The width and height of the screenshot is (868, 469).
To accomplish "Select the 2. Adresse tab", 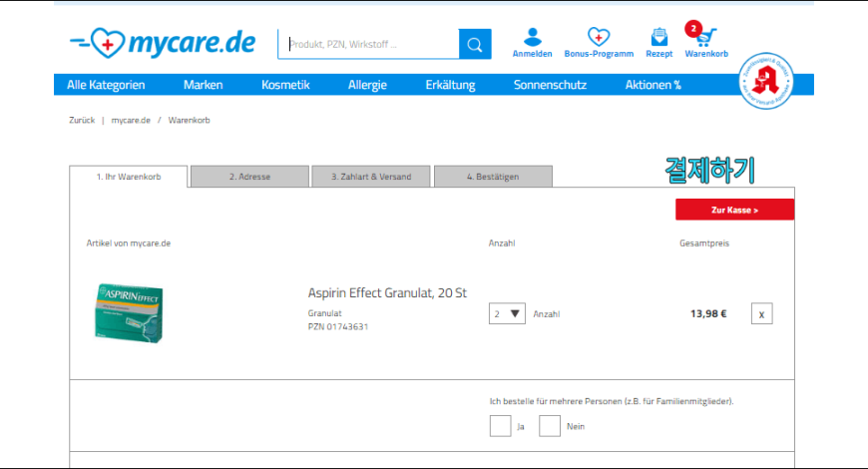I will click(x=249, y=177).
